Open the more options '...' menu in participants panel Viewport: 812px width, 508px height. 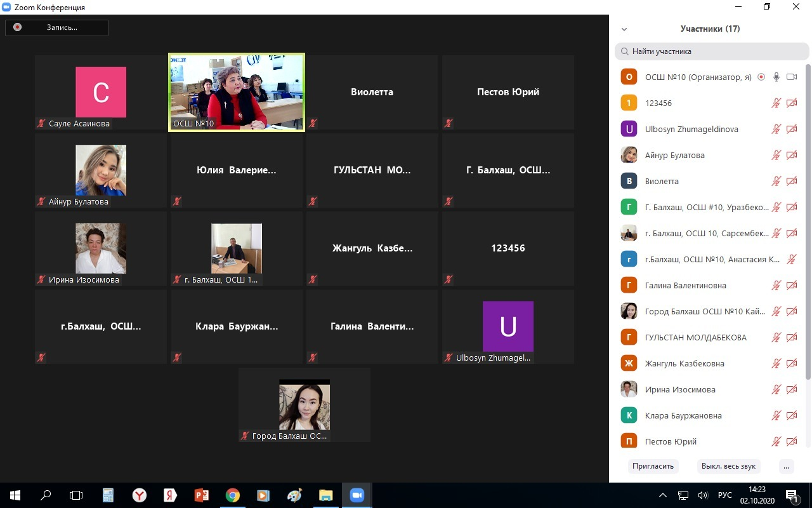pyautogui.click(x=786, y=466)
